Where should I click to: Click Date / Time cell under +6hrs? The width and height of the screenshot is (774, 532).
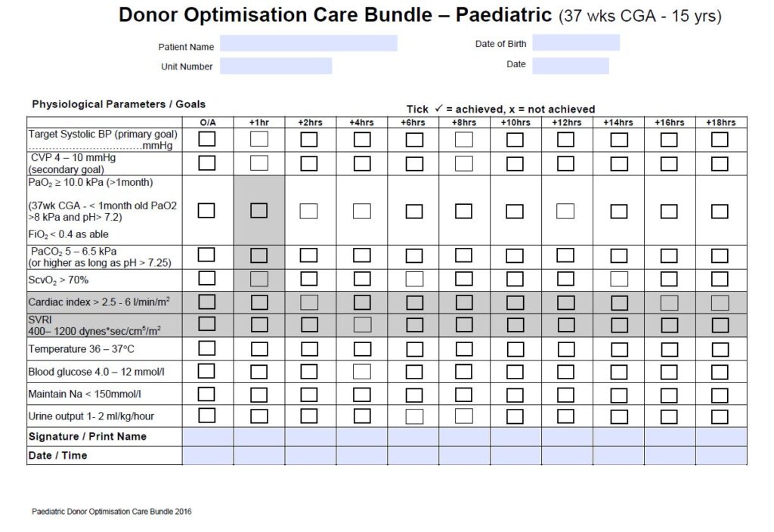(x=413, y=455)
